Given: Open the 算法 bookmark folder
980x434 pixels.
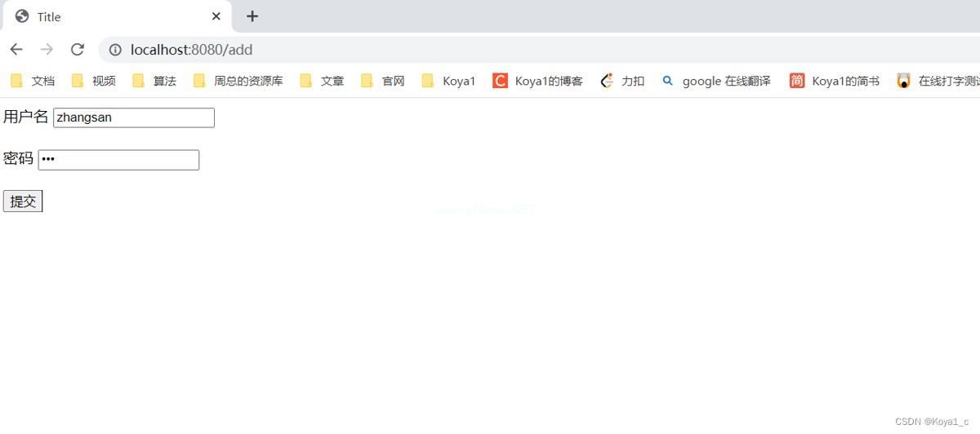Looking at the screenshot, I should 154,81.
